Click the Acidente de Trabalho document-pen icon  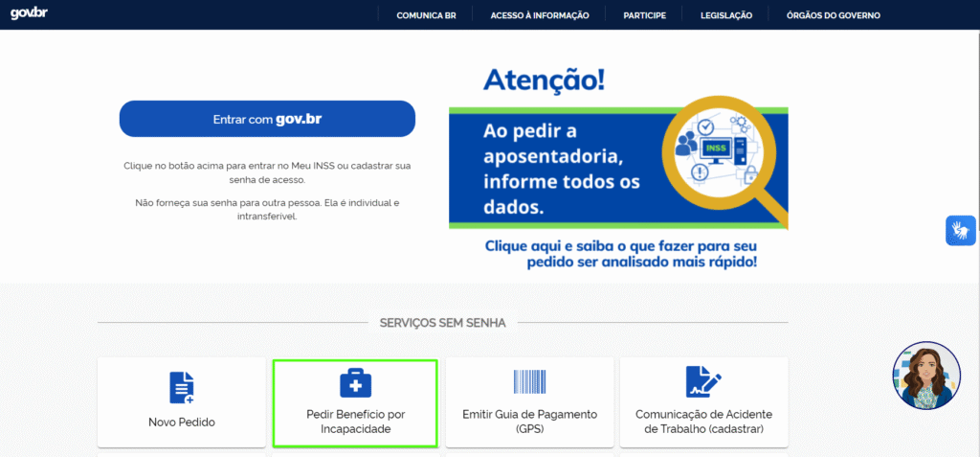(x=703, y=382)
